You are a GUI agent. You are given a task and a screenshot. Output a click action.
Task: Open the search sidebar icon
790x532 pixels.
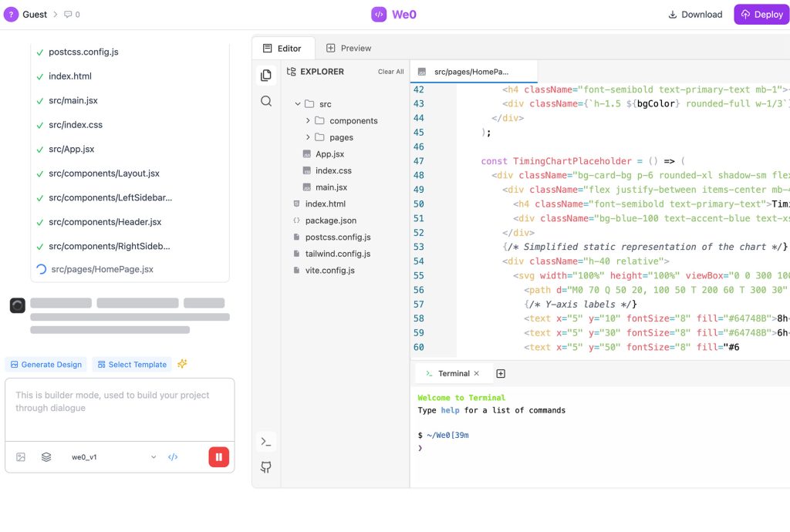[x=266, y=101]
